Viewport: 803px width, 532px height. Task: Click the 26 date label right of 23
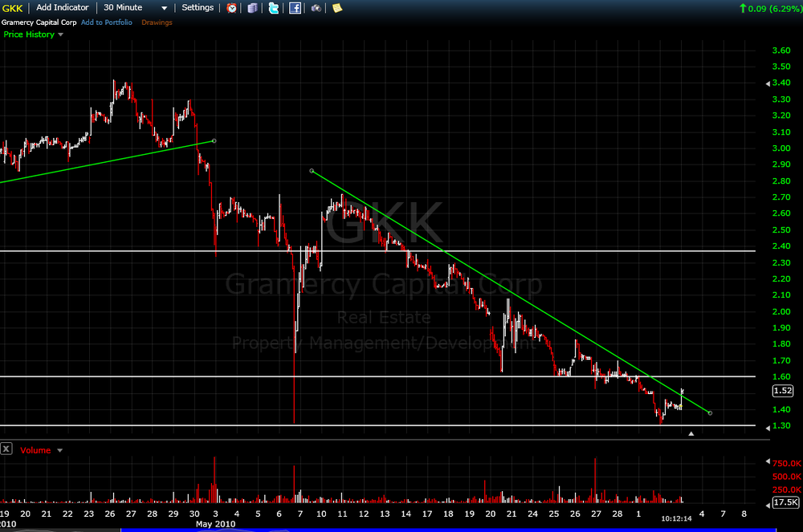point(110,514)
